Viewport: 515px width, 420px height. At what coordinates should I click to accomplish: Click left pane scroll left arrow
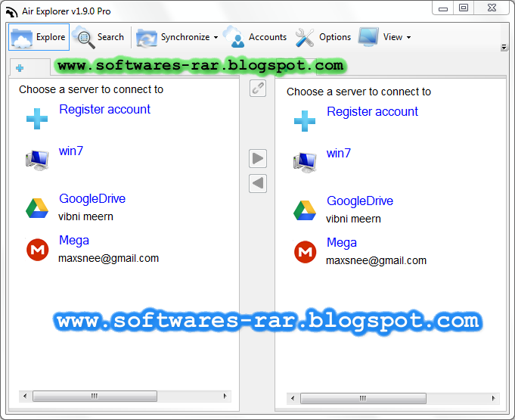coord(25,396)
